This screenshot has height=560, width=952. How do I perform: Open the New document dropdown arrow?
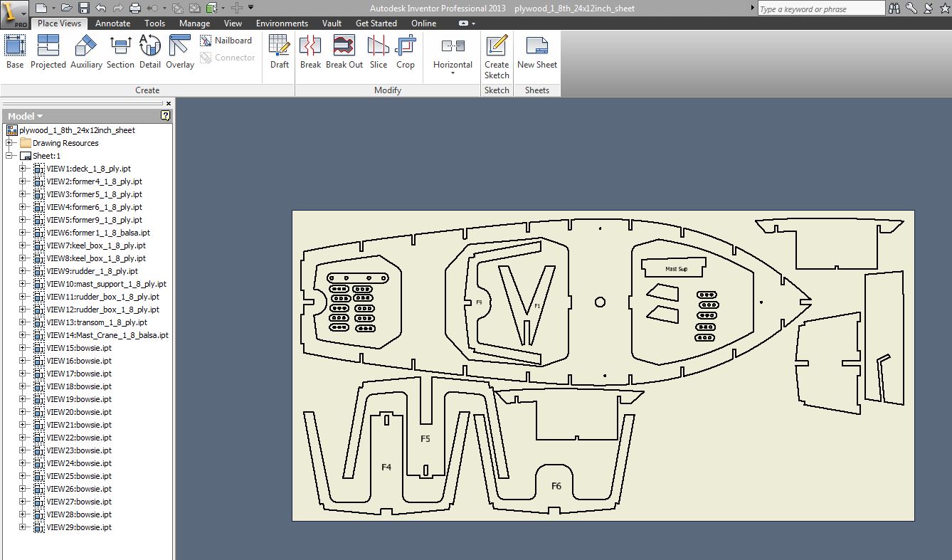(53, 8)
